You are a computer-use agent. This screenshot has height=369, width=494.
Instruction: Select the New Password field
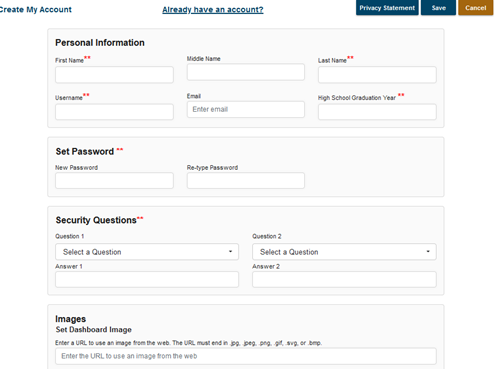pos(114,180)
